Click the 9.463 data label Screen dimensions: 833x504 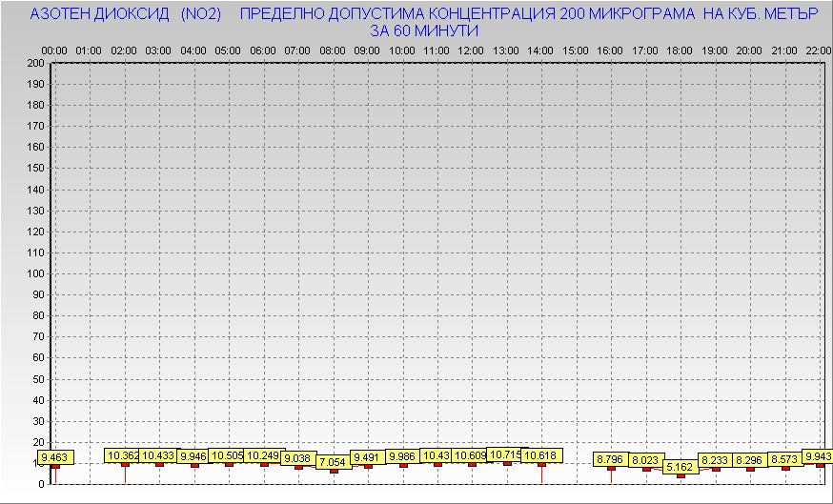coord(55,458)
